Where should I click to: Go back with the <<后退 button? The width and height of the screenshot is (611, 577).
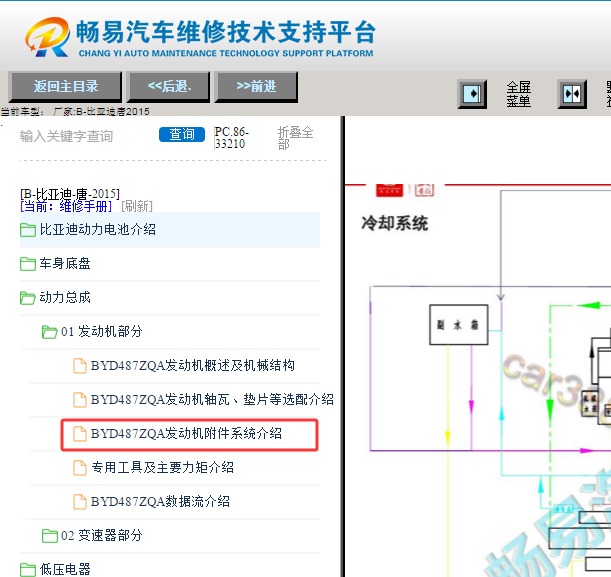[169, 86]
